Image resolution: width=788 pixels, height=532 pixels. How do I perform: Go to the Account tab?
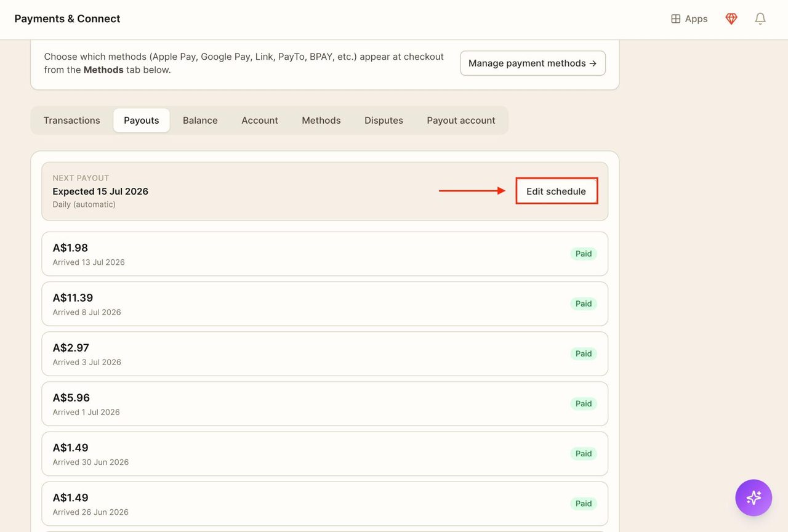260,120
